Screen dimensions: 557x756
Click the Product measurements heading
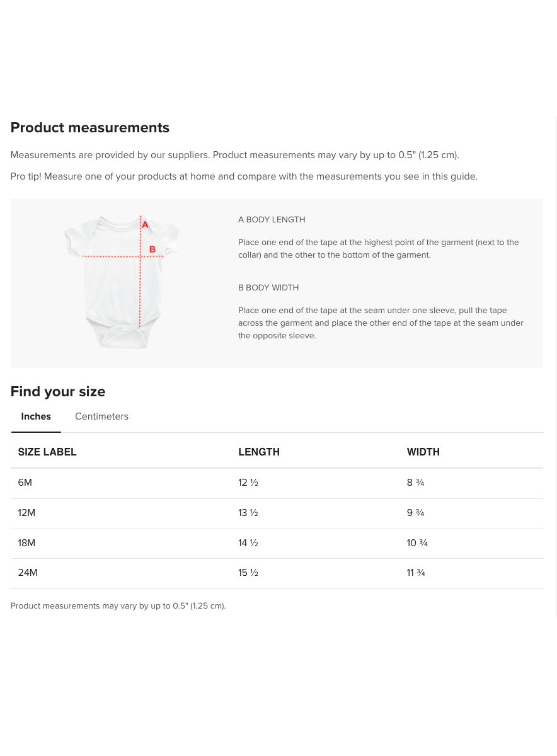coord(90,127)
